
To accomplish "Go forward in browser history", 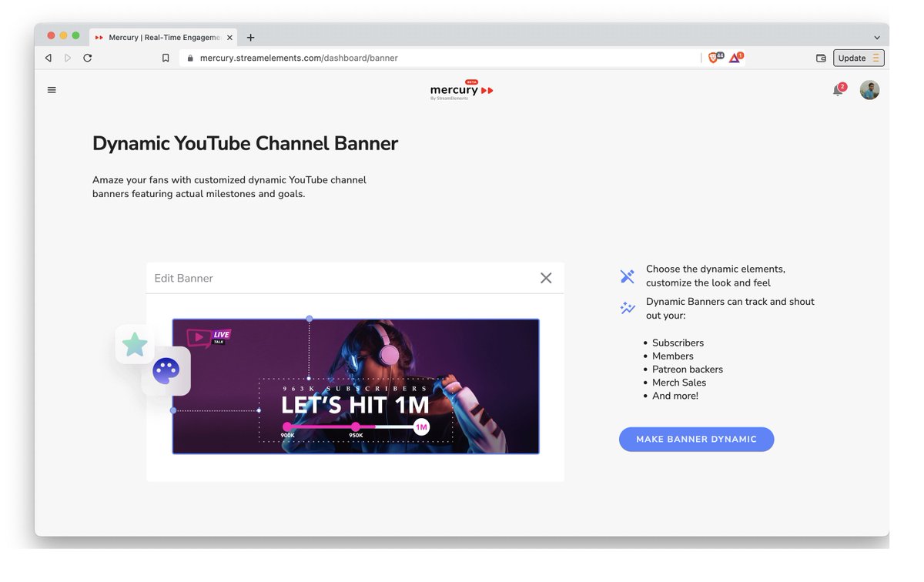I will (x=68, y=58).
